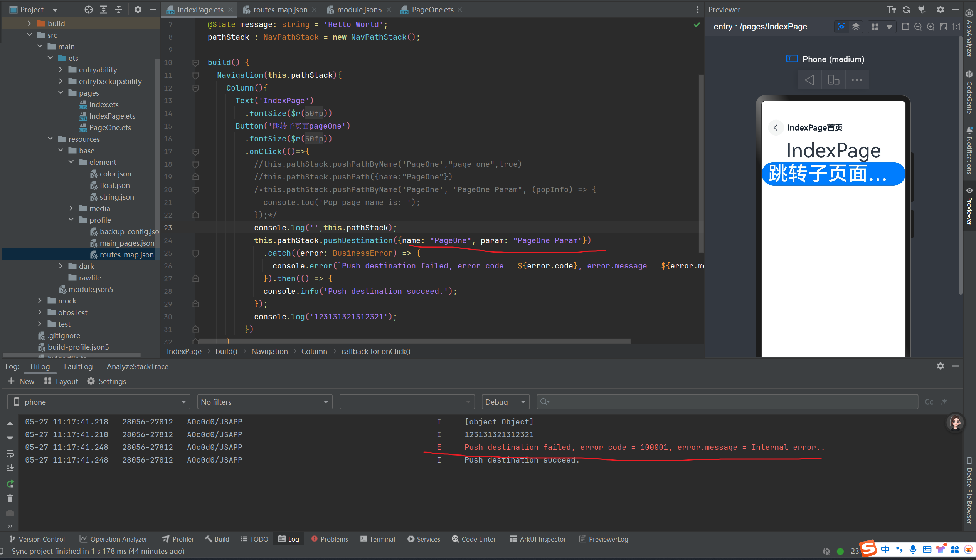Expand the ohosTest folder
976x560 pixels.
click(40, 312)
